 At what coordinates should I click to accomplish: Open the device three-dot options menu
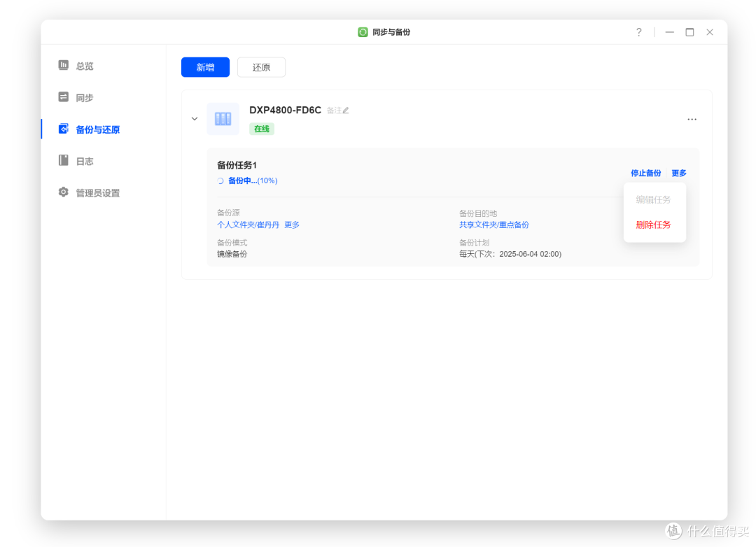tap(692, 119)
